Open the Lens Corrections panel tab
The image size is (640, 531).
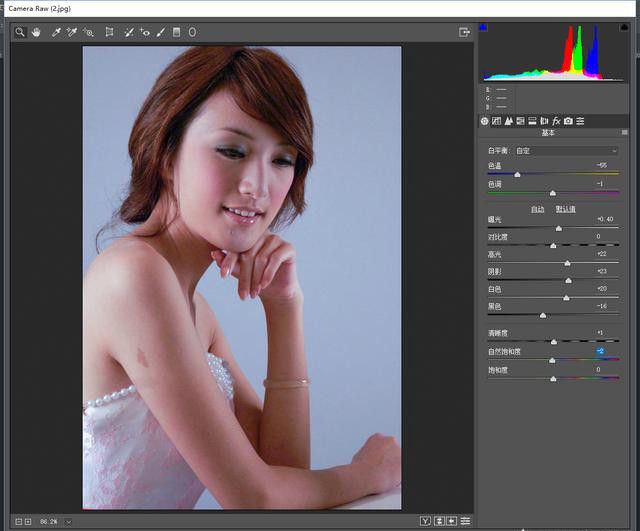pos(544,121)
